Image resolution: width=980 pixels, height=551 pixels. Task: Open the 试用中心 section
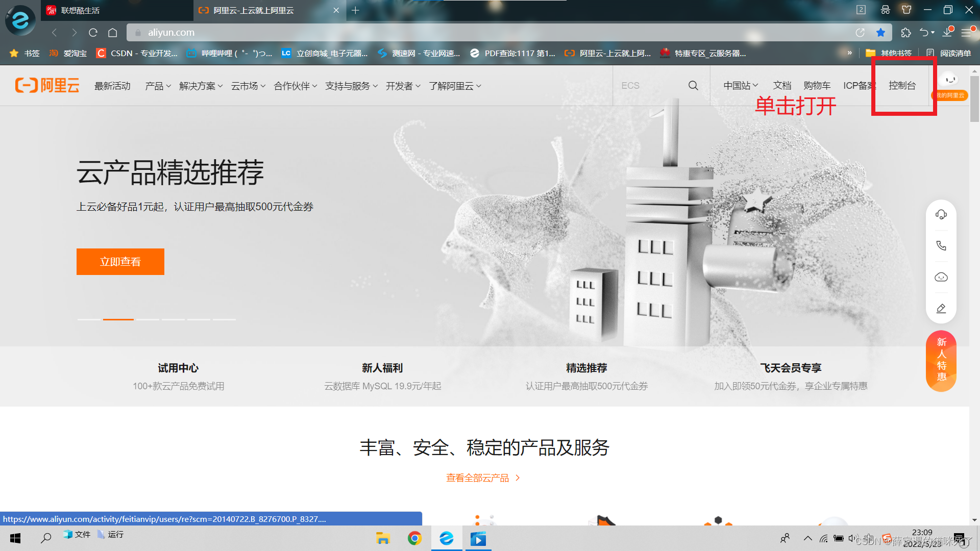pos(178,375)
